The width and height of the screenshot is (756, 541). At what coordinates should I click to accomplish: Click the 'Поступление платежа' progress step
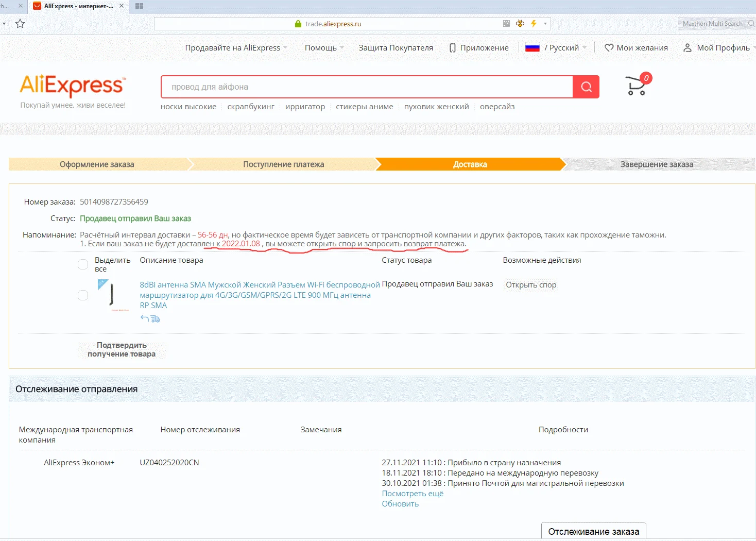click(x=284, y=164)
